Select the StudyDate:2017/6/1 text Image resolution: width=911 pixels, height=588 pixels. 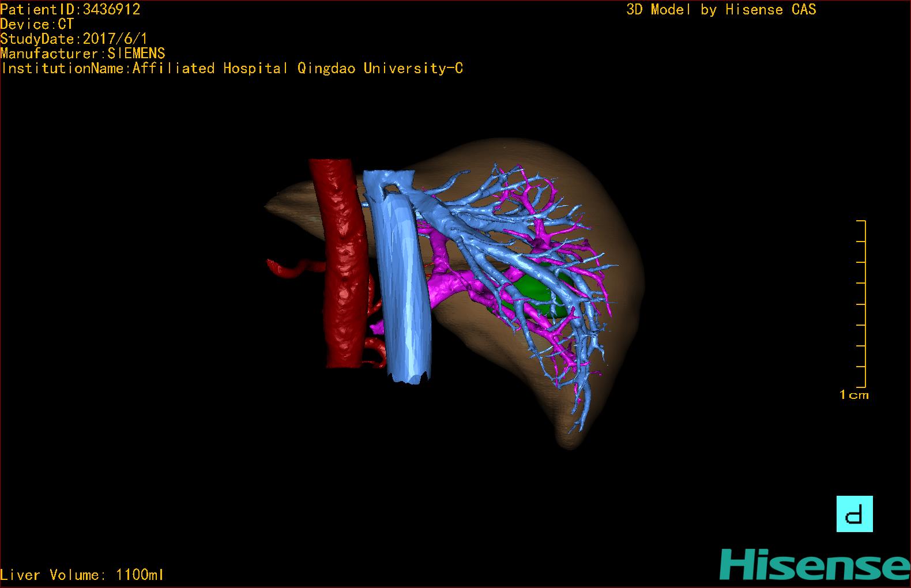pyautogui.click(x=74, y=39)
